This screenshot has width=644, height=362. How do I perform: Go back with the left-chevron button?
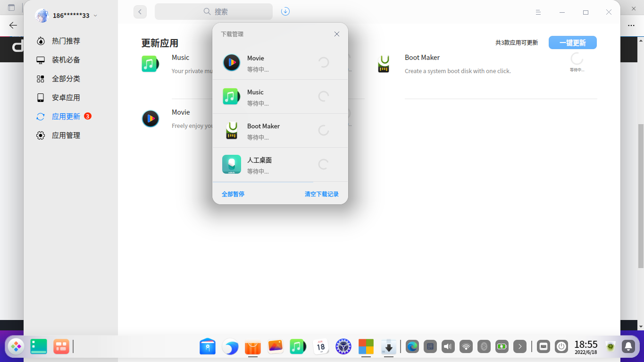pyautogui.click(x=140, y=12)
